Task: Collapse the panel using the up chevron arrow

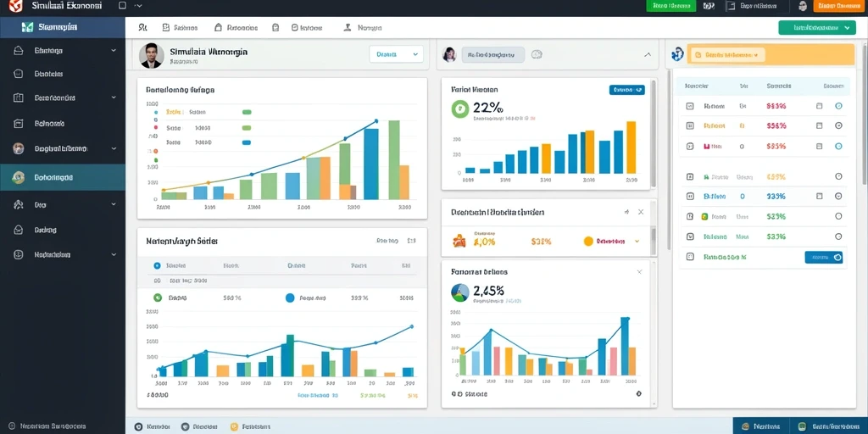Action: [648, 55]
